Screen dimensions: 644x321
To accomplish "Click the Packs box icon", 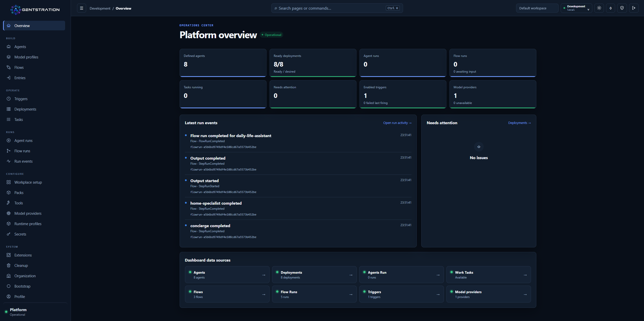I will [x=9, y=192].
